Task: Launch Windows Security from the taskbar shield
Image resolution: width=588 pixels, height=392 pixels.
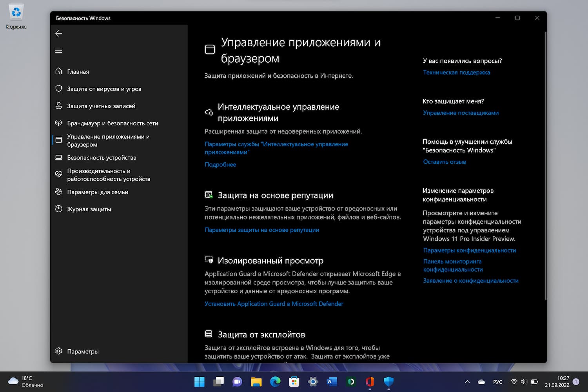Action: [x=388, y=381]
